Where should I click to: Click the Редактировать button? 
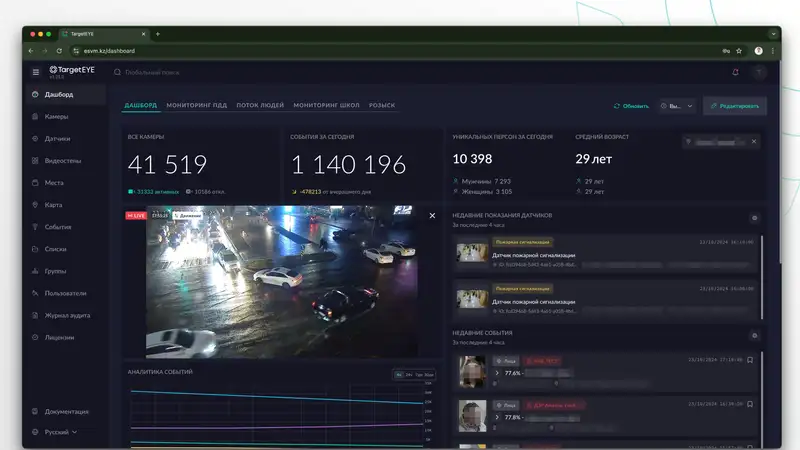pyautogui.click(x=735, y=106)
